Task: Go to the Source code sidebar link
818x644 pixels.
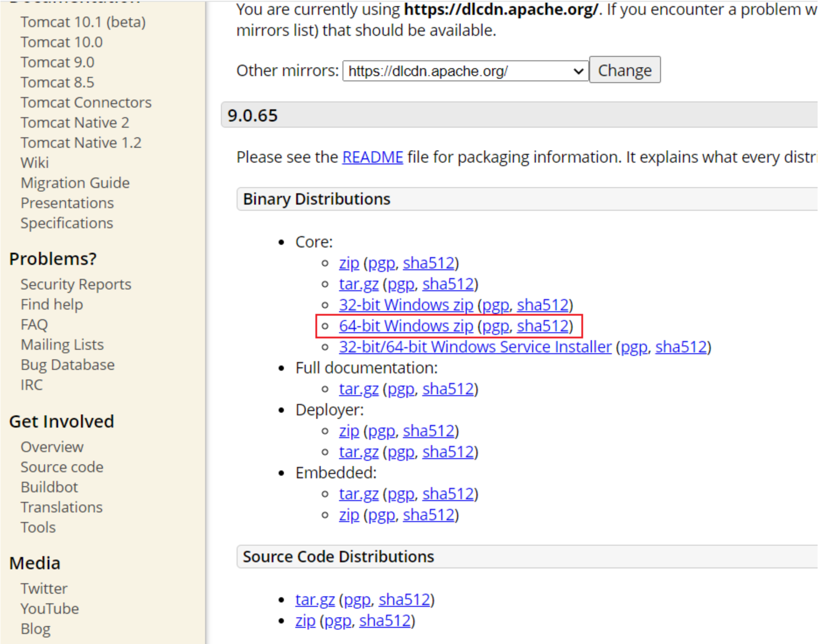Action: [x=62, y=467]
